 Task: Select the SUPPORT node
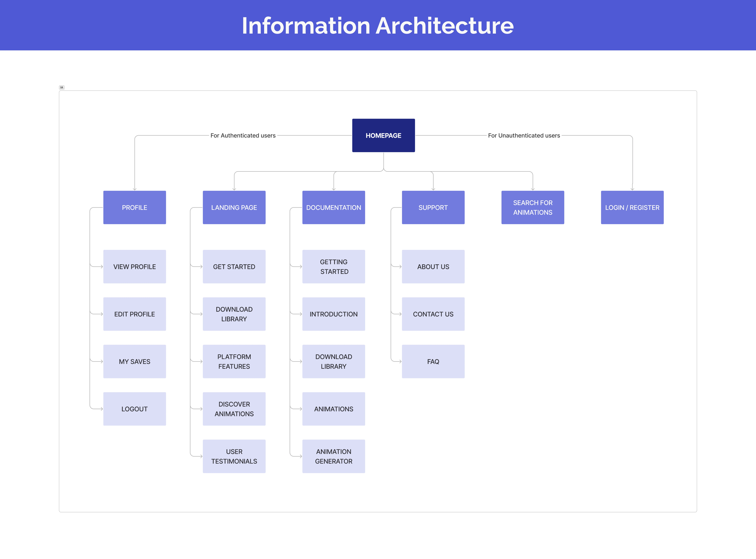coord(433,207)
